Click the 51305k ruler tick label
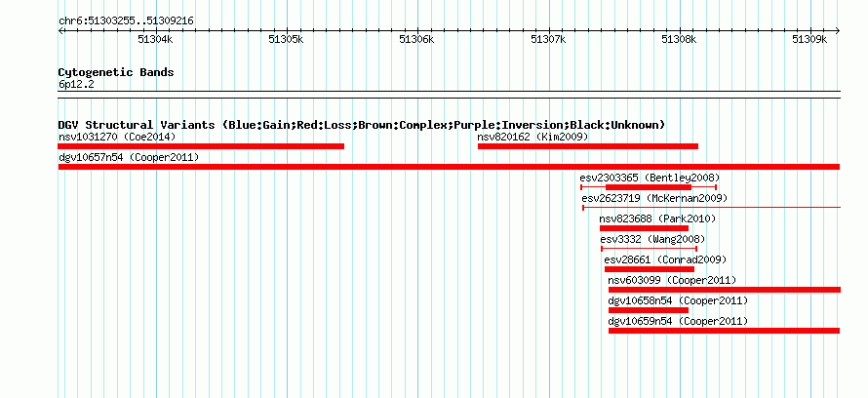This screenshot has width=868, height=398. 286,39
